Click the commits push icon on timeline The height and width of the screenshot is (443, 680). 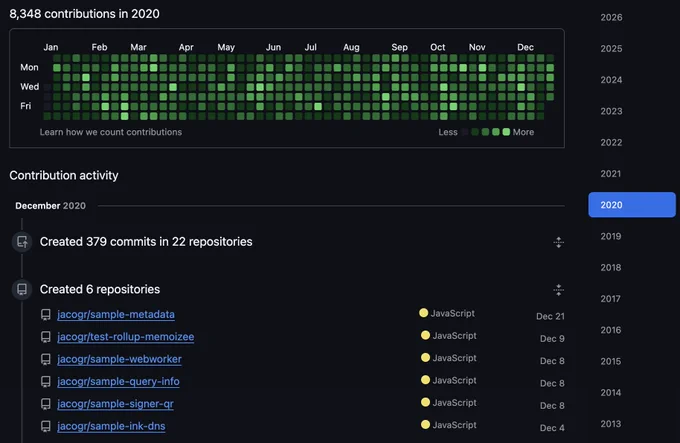(22, 241)
